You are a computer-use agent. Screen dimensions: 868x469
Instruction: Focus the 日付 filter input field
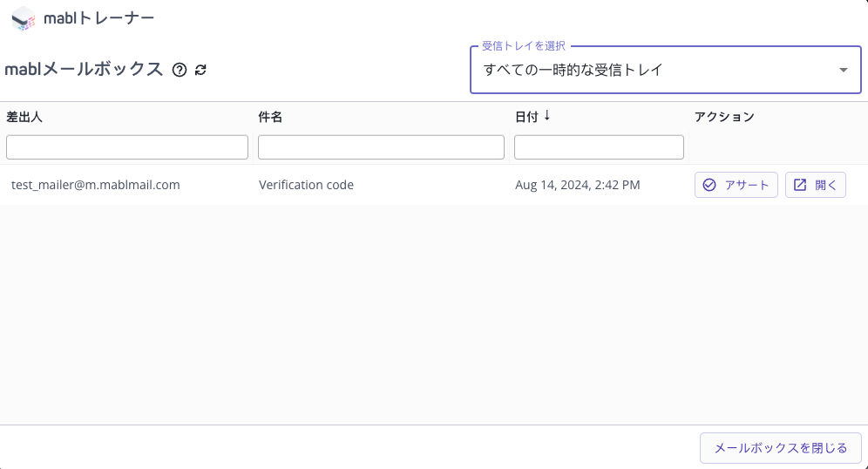pyautogui.click(x=599, y=147)
